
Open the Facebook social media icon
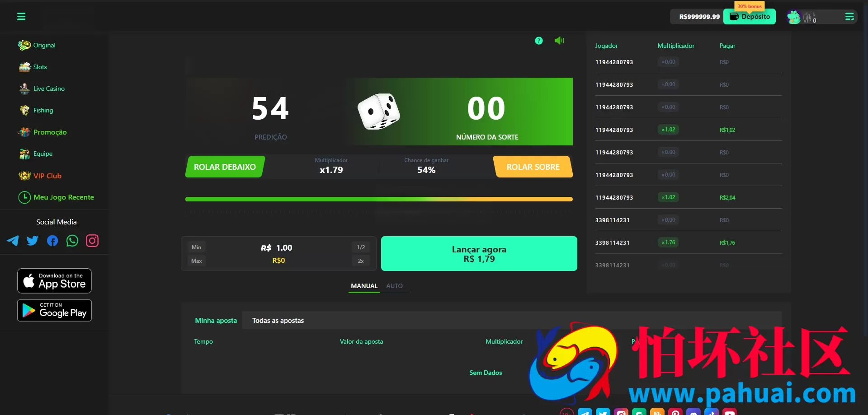click(52, 241)
